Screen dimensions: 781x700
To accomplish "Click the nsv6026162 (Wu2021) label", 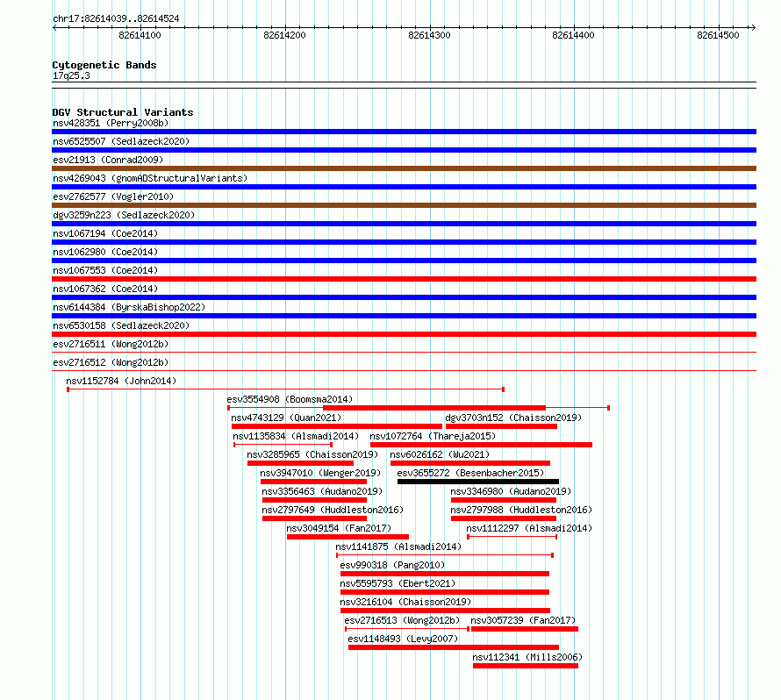I will tap(440, 454).
